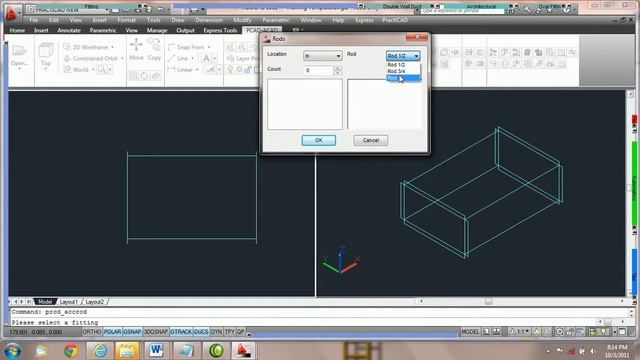Toggle QP quick properties in status bar

click(x=241, y=332)
